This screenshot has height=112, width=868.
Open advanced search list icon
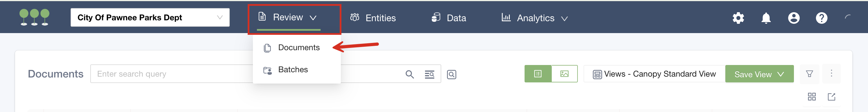click(x=429, y=74)
